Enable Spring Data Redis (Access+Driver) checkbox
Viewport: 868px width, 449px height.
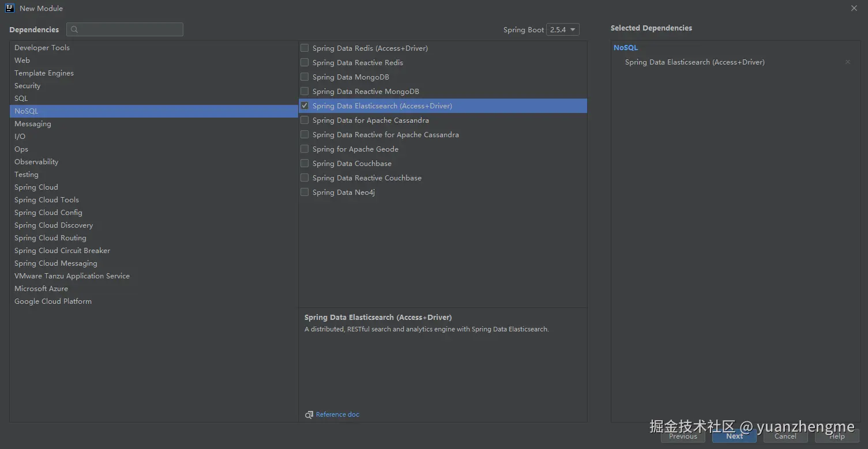point(305,48)
